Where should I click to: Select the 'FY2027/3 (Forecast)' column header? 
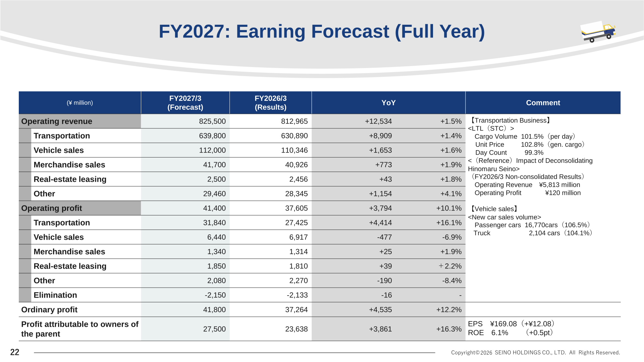pos(185,103)
